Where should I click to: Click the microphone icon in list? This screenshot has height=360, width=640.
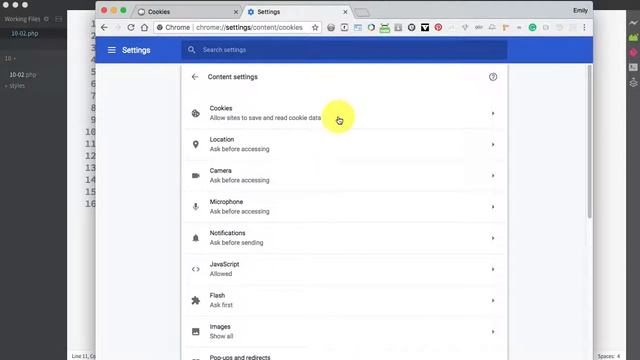[196, 207]
